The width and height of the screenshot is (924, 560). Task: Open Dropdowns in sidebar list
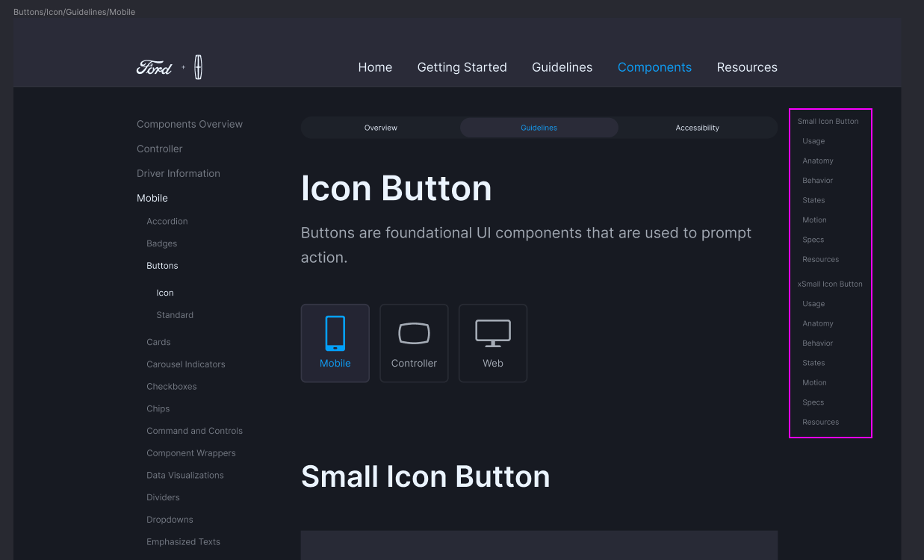pos(170,520)
